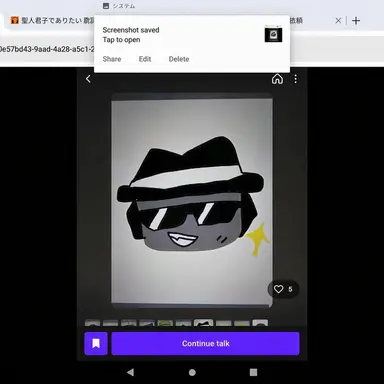
Task: Add a new browser tab
Action: 356,21
